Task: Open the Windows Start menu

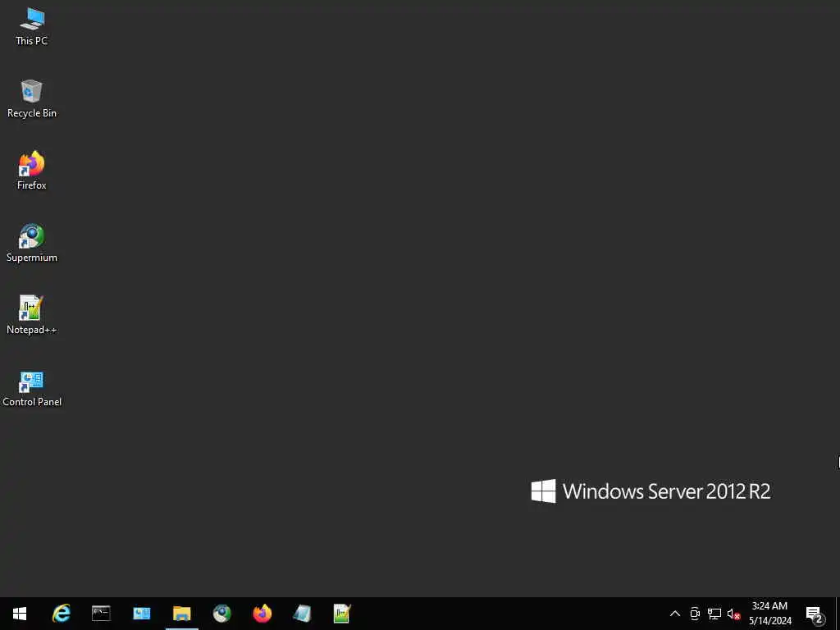Action: (x=20, y=614)
